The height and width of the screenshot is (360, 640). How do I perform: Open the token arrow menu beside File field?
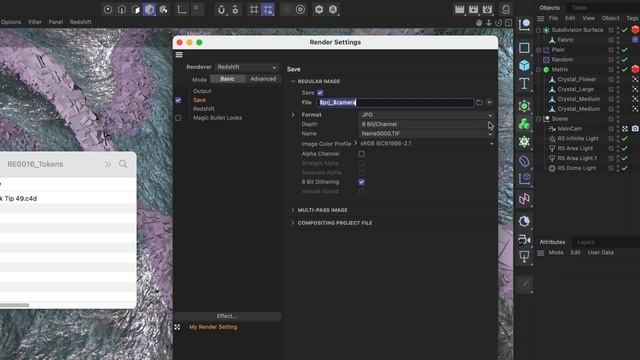pyautogui.click(x=489, y=102)
